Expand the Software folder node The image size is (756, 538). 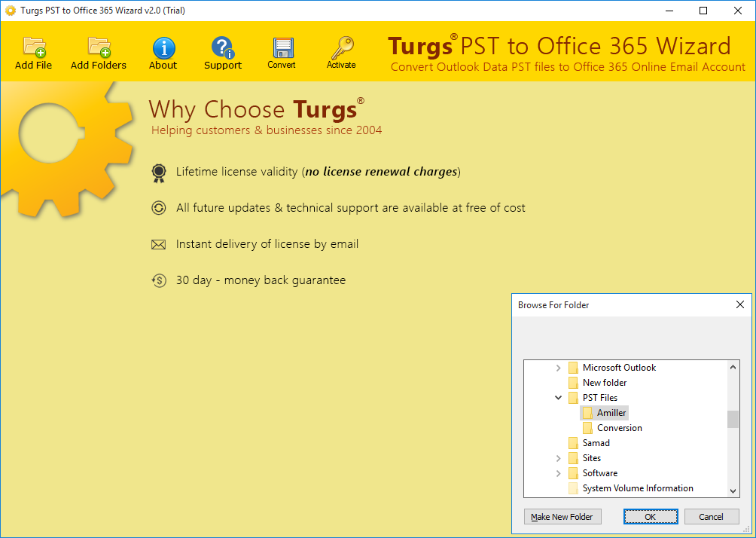click(x=558, y=473)
